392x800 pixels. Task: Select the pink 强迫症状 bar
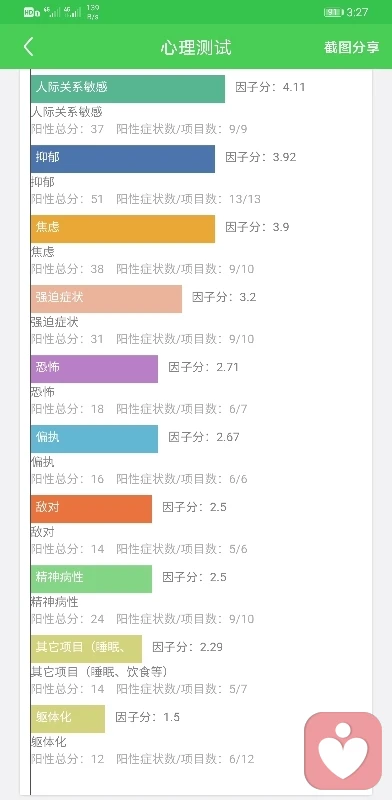106,298
